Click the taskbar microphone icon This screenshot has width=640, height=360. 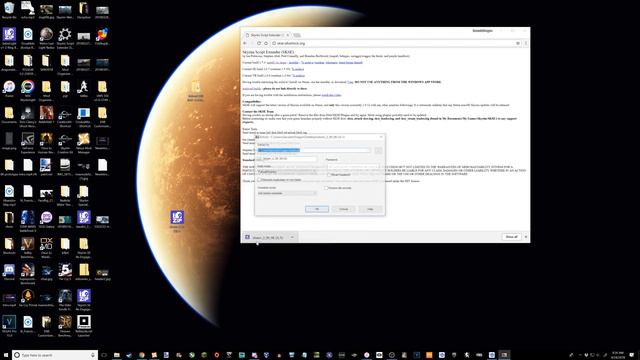(93, 355)
